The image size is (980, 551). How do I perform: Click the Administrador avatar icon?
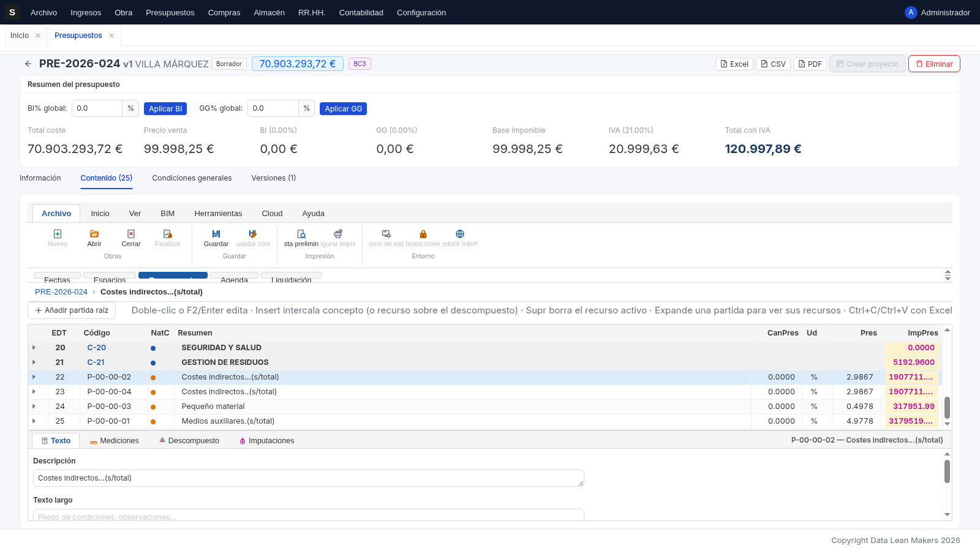pos(911,12)
